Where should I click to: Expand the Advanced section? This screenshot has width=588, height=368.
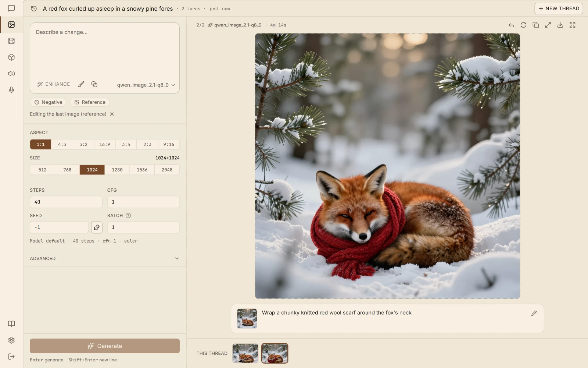click(x=105, y=259)
